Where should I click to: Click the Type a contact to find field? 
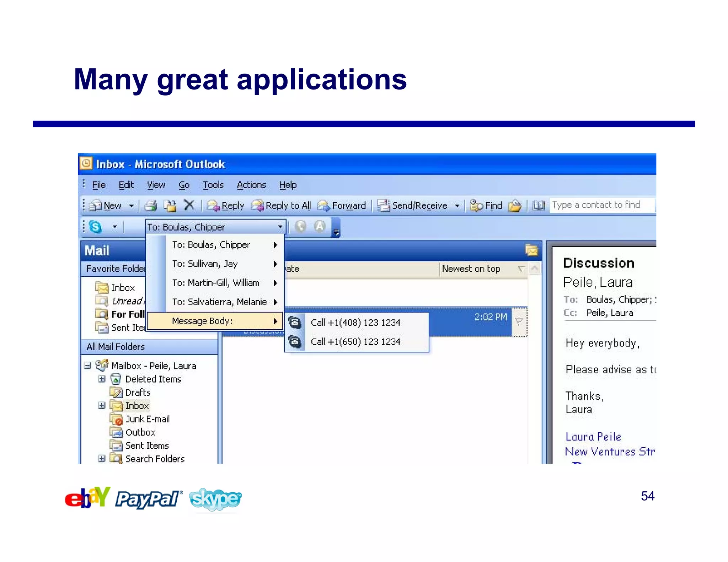[601, 205]
